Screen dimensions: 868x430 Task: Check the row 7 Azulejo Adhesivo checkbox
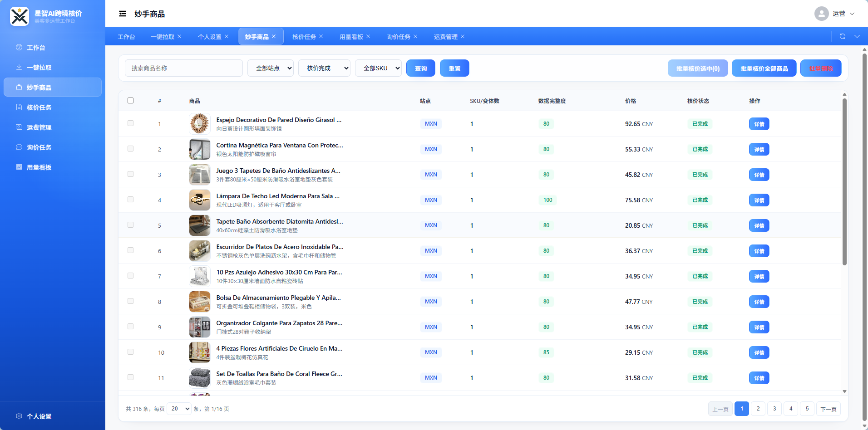tap(131, 276)
